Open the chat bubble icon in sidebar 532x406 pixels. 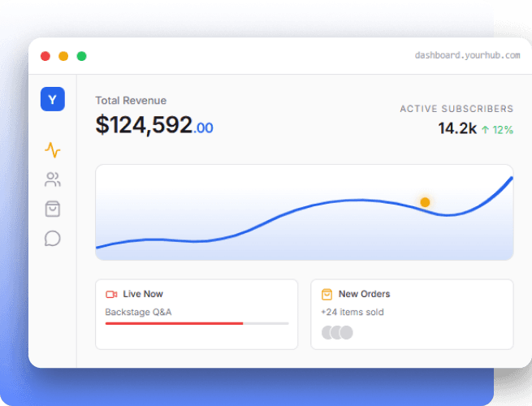pyautogui.click(x=53, y=239)
